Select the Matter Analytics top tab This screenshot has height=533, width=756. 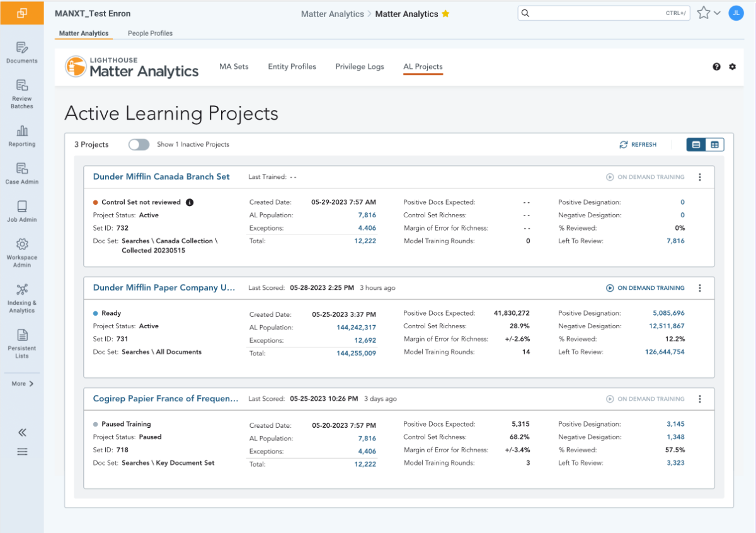click(x=84, y=33)
